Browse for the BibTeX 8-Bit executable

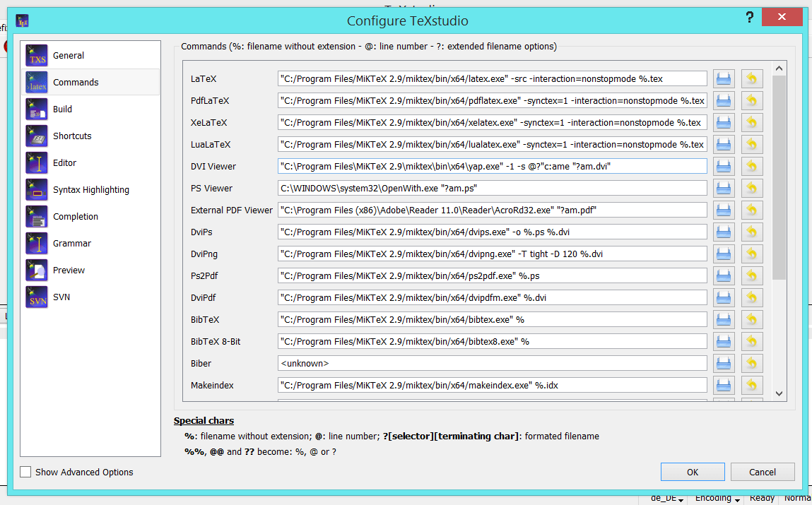[x=724, y=342]
